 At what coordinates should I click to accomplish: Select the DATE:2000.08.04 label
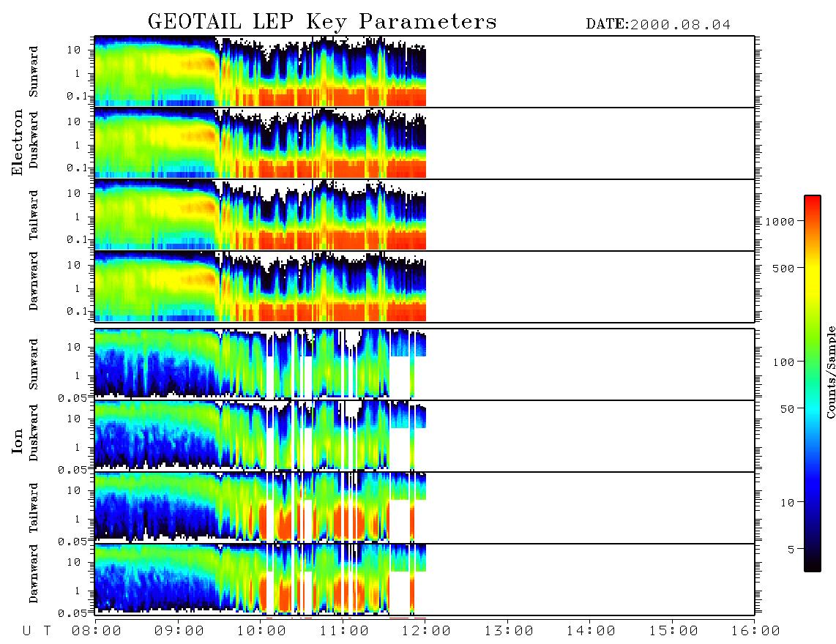[658, 25]
